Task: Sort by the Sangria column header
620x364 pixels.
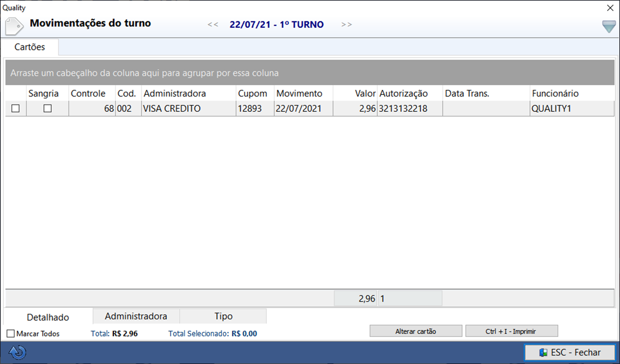Action: [48, 94]
